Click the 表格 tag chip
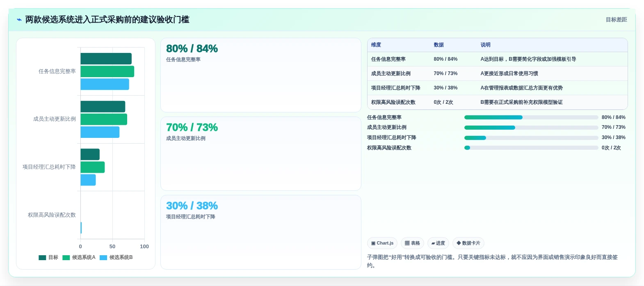 (412, 243)
